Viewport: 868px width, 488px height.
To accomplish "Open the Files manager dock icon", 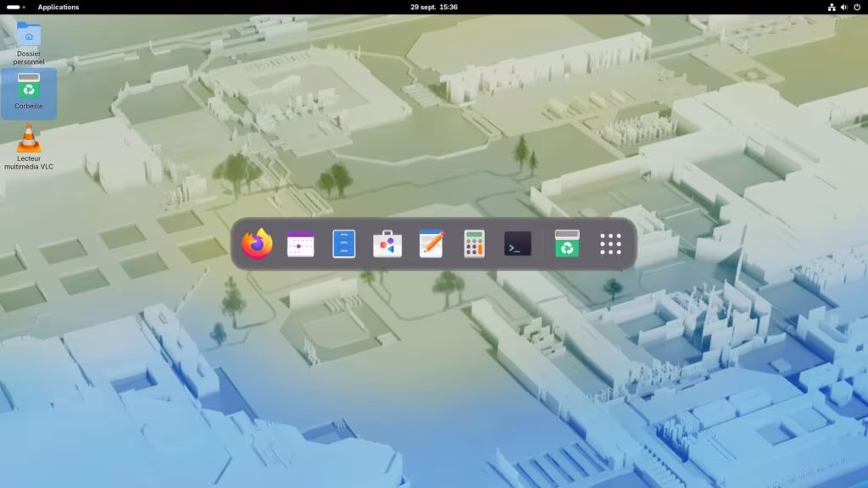I will (344, 243).
